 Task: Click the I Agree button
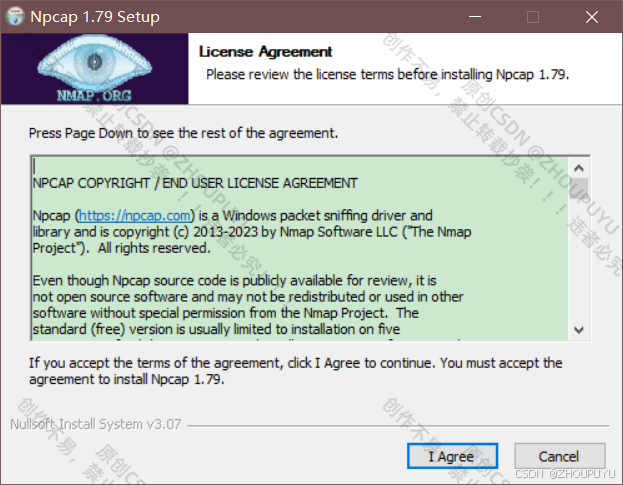452,456
